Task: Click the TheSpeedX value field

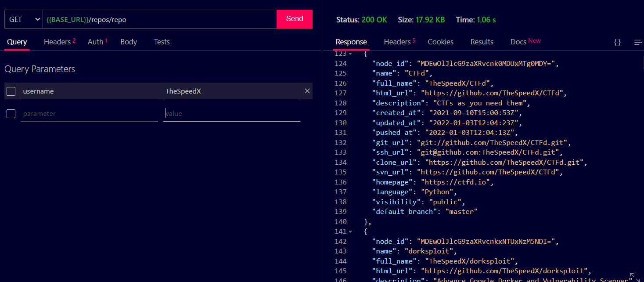Action: click(232, 91)
